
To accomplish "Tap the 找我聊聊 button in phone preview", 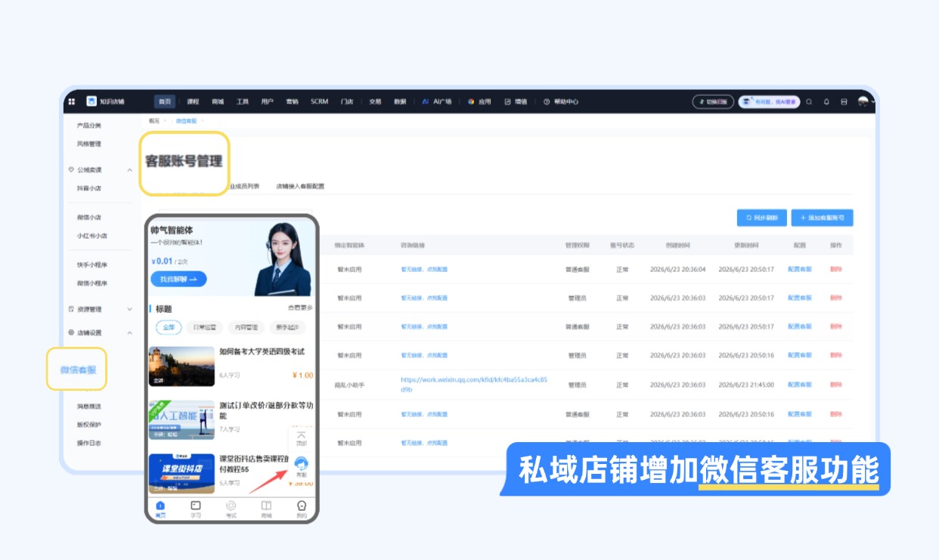I will point(178,279).
